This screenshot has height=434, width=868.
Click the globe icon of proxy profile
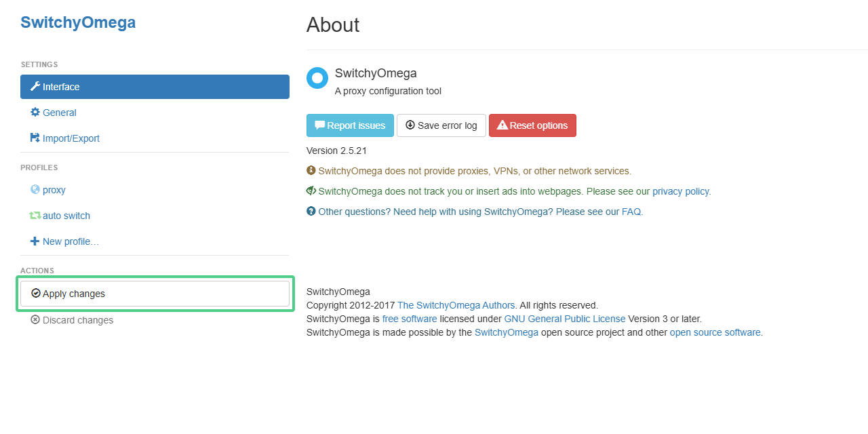35,190
